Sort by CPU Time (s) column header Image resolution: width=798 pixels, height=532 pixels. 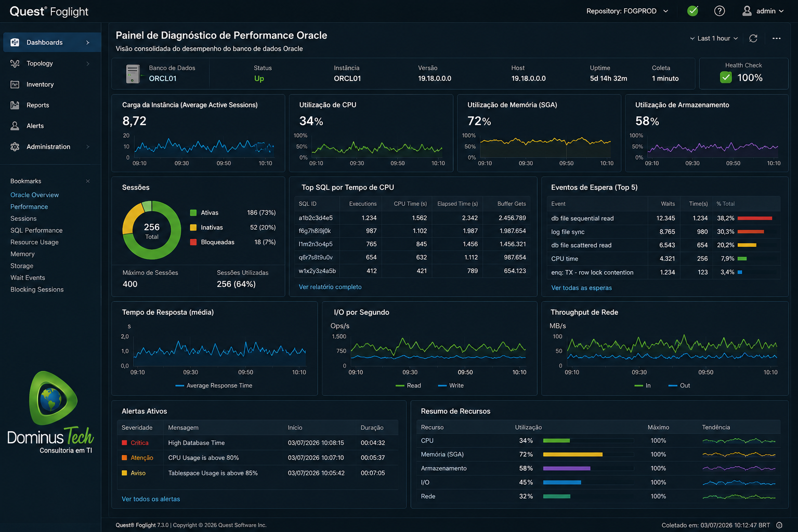[x=410, y=204]
